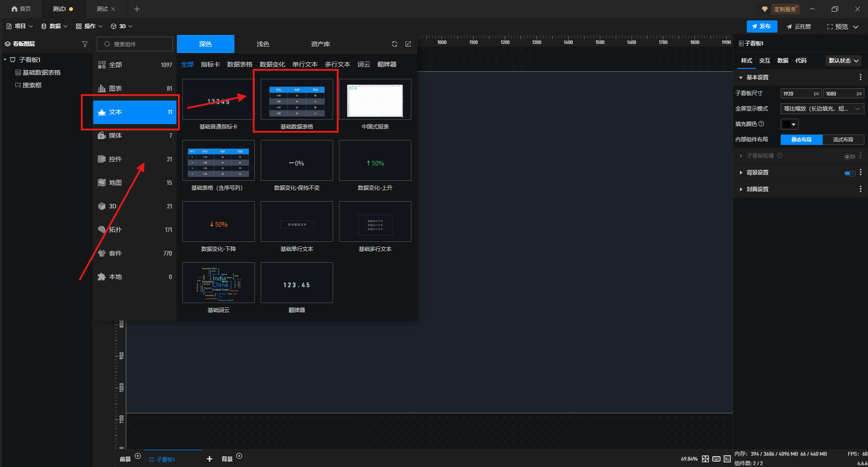Switch to the 浅色 theme tab

point(262,44)
